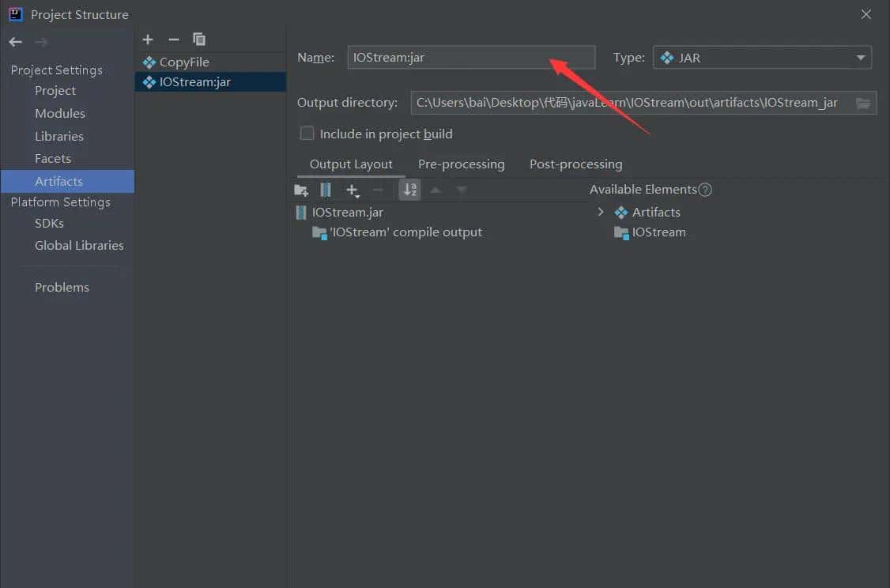Expand the Artifacts node in Available Elements

601,212
